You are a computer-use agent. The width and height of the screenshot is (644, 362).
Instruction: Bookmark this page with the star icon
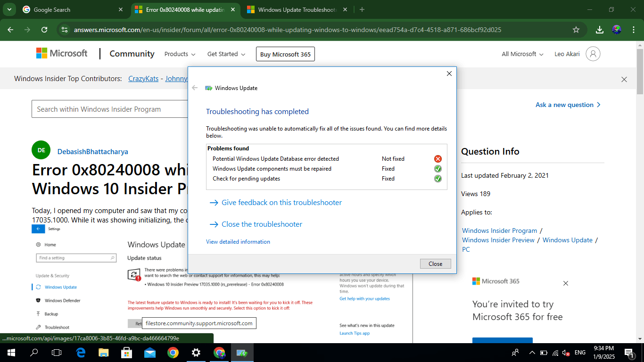tap(576, 30)
